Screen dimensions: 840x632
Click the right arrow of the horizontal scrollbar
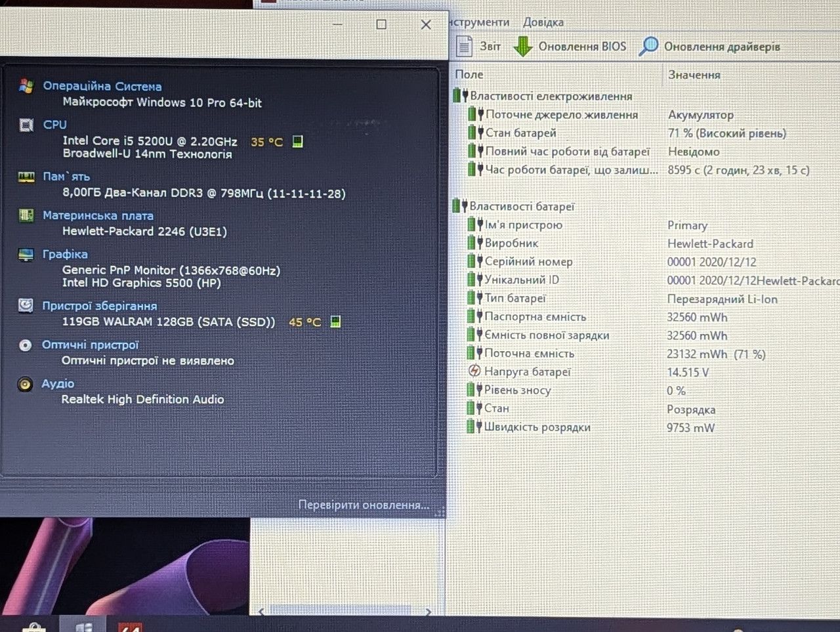coord(428,612)
